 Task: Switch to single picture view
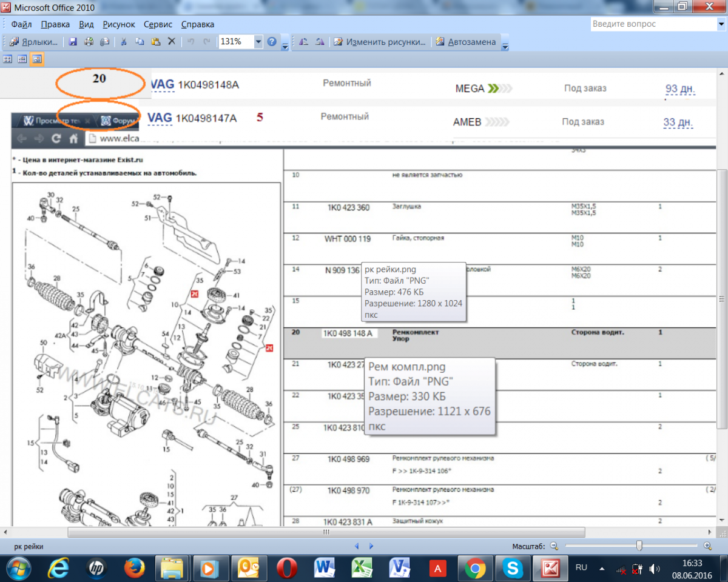[36, 59]
